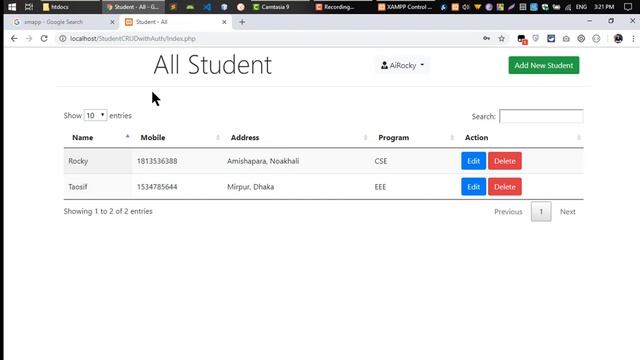Open the show entries count dropdown
Viewport: 640px width, 360px height.
[x=95, y=116]
